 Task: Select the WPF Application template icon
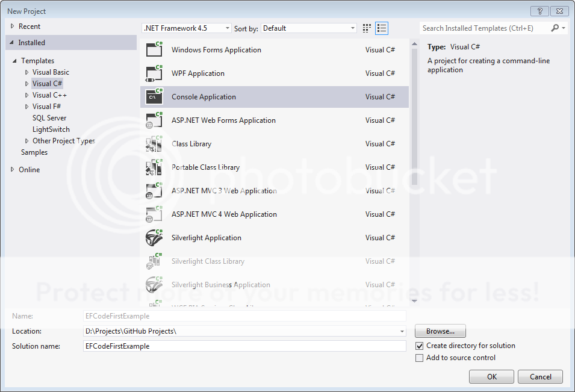(154, 73)
